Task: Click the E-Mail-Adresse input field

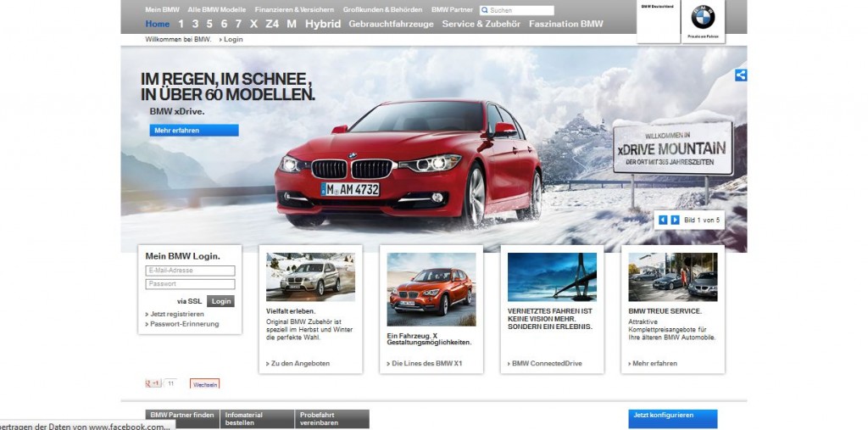Action: coord(190,271)
